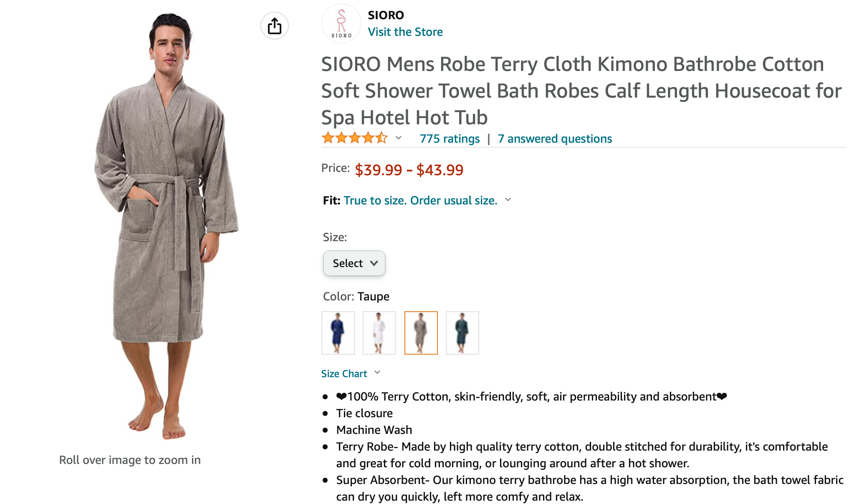Click the main taupe robe product image

(x=166, y=225)
